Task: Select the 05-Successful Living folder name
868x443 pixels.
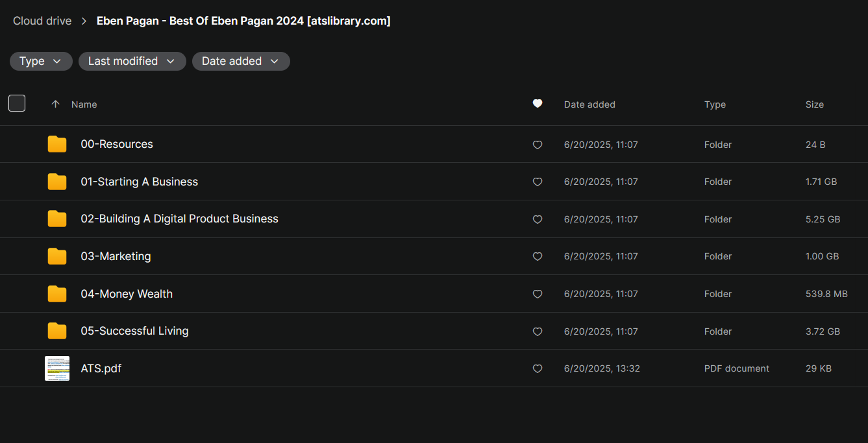Action: [134, 331]
